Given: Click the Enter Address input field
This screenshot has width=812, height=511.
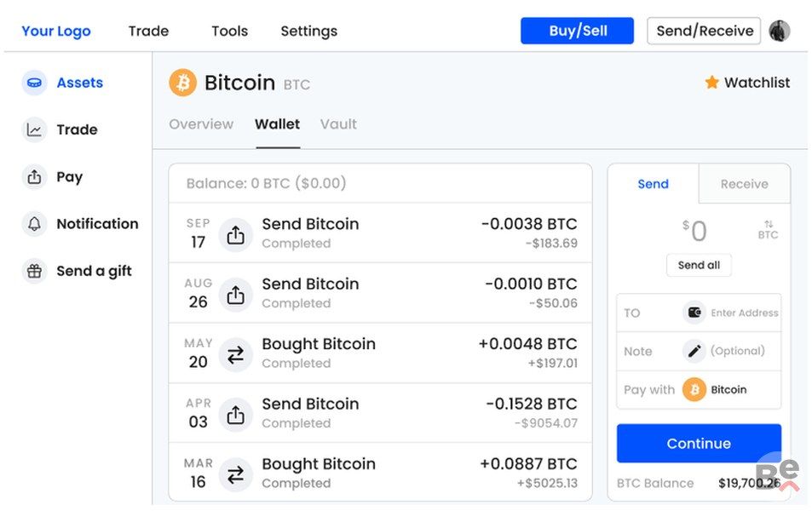Looking at the screenshot, I should (744, 313).
